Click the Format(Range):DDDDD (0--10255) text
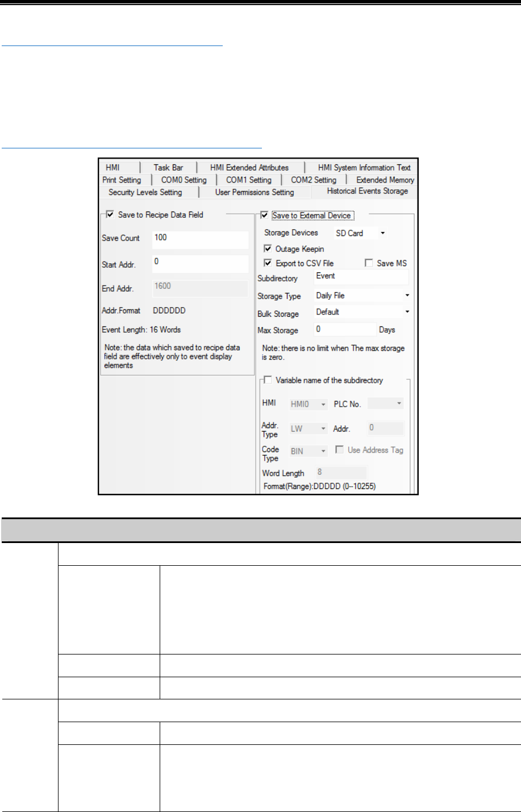The image size is (521, 812). pyautogui.click(x=319, y=487)
